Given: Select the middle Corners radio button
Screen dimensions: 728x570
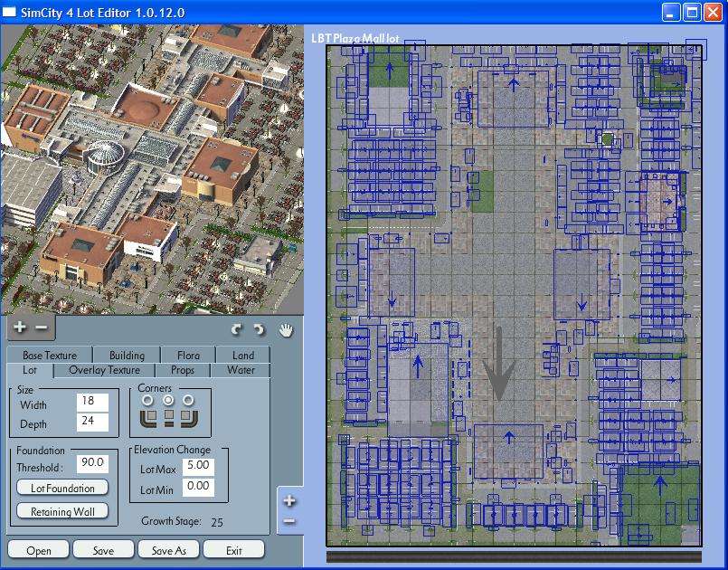Looking at the screenshot, I should pos(168,400).
